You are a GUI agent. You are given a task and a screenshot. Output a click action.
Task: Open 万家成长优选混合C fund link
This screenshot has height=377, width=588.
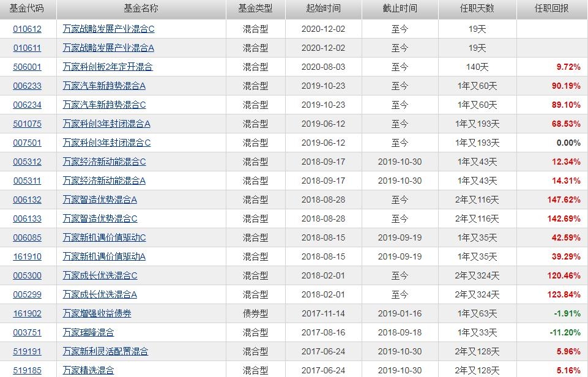[100, 275]
